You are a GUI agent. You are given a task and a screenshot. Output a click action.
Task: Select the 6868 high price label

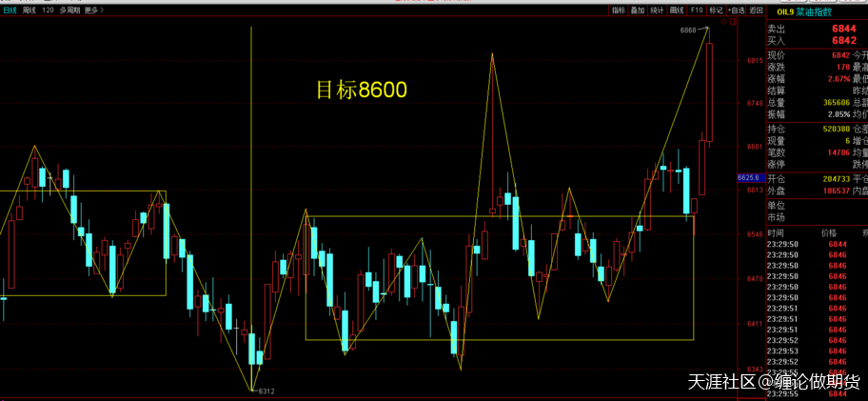[x=688, y=31]
